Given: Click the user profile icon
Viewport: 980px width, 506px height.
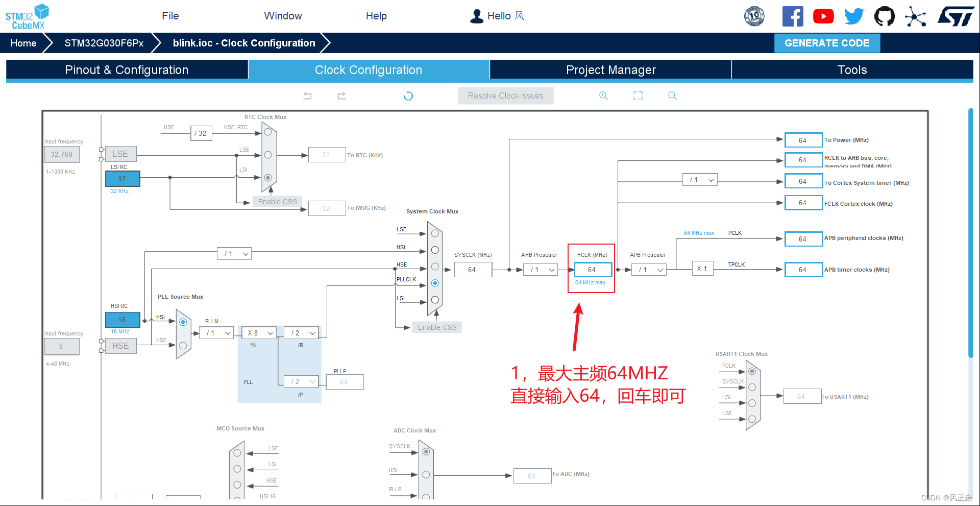Looking at the screenshot, I should 477,16.
